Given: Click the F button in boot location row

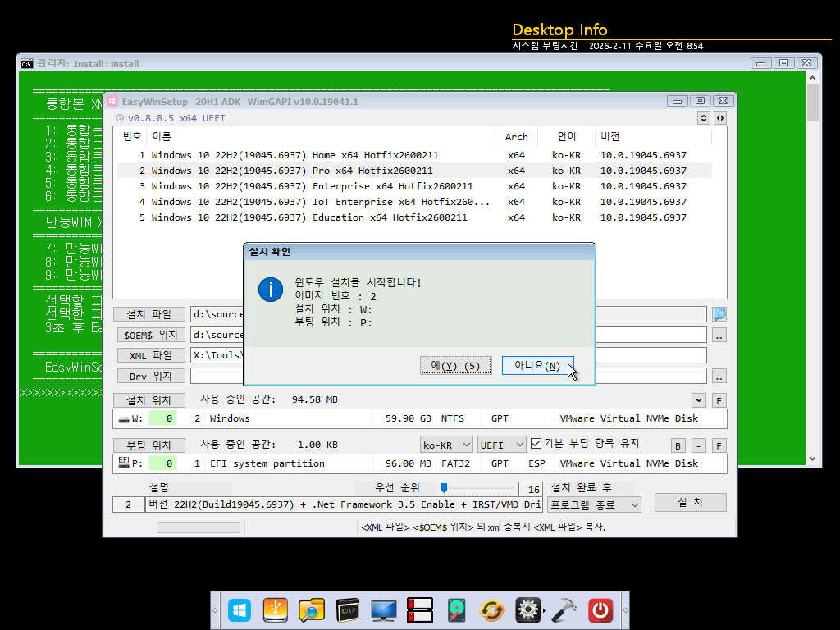Looking at the screenshot, I should (719, 445).
